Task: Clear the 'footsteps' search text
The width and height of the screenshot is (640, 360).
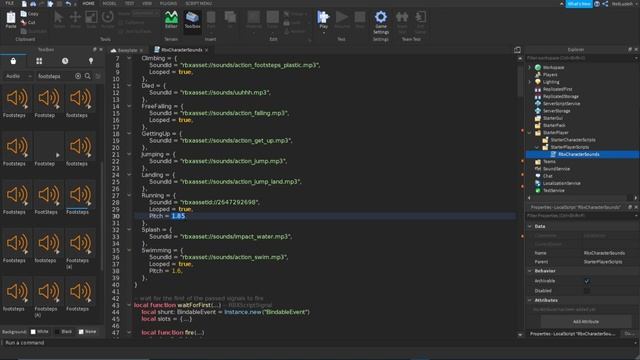Action: tap(78, 76)
